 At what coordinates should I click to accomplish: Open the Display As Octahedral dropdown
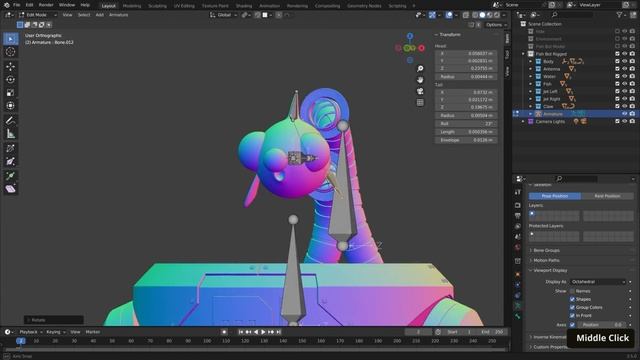(x=598, y=282)
